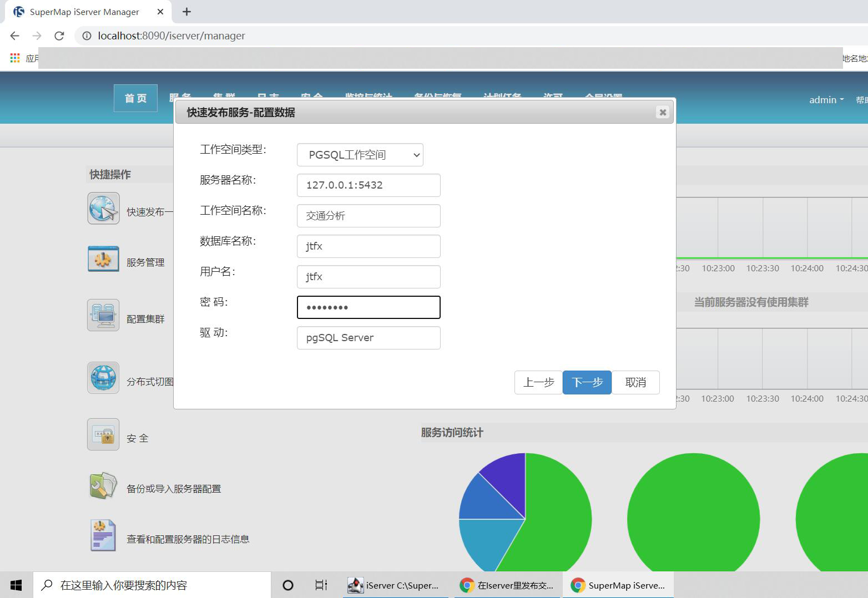Open backup or import server configuration icon

(103, 485)
